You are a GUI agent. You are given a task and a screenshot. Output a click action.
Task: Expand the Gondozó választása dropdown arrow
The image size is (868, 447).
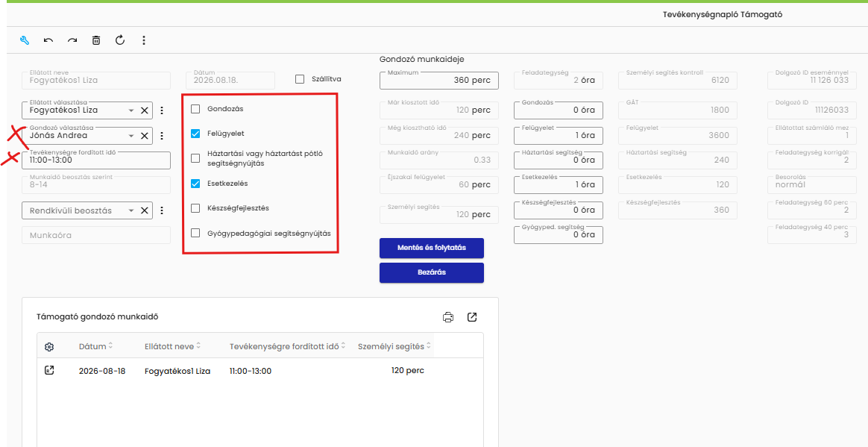pos(131,136)
